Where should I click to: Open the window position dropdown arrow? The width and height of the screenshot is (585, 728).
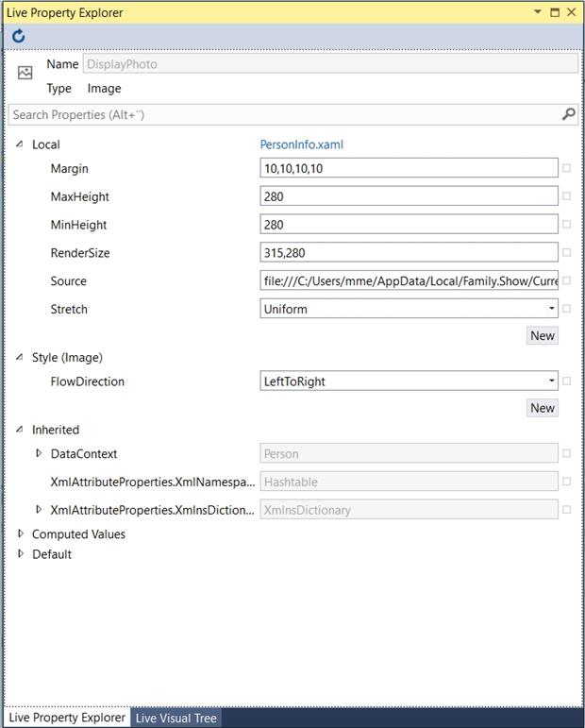point(538,11)
